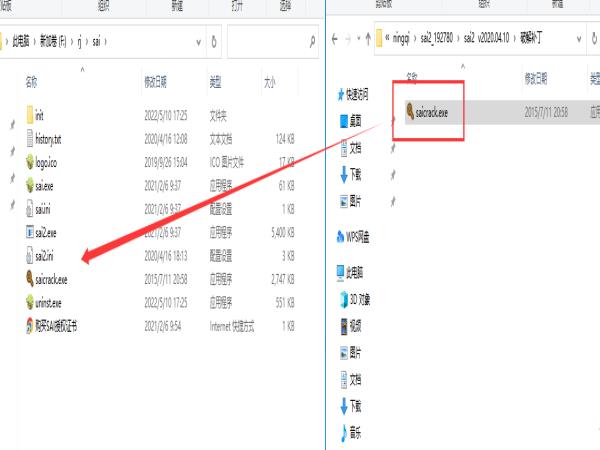The height and width of the screenshot is (450, 600).
Task: Go up one folder in right window
Action: coord(368,38)
